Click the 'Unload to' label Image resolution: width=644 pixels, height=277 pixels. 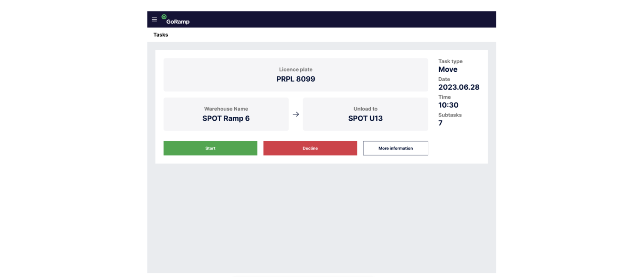[x=365, y=109]
